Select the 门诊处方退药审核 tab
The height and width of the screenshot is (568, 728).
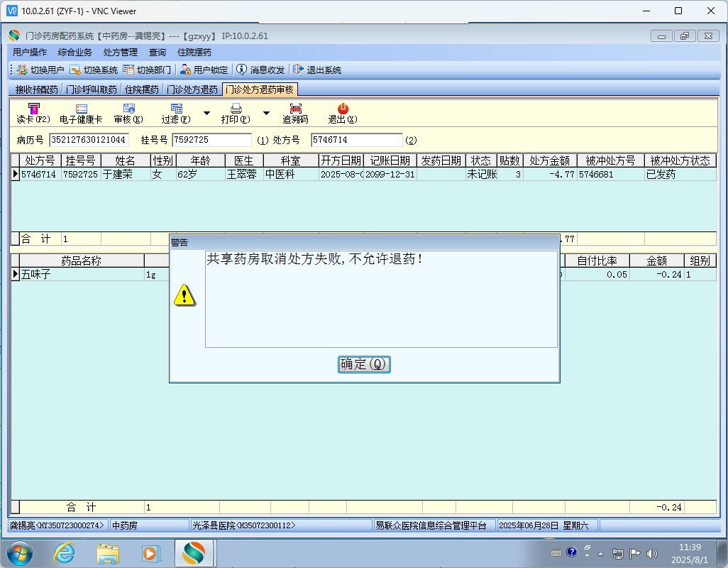coord(260,89)
